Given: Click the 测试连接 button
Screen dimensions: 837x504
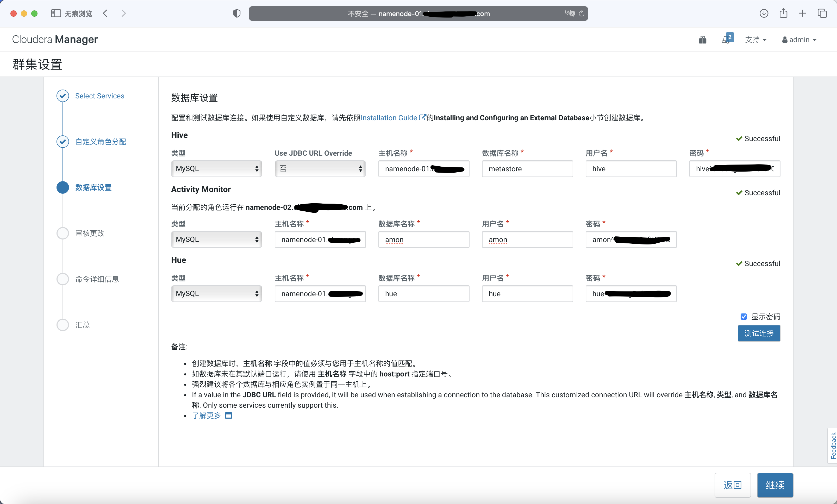Looking at the screenshot, I should coord(759,333).
